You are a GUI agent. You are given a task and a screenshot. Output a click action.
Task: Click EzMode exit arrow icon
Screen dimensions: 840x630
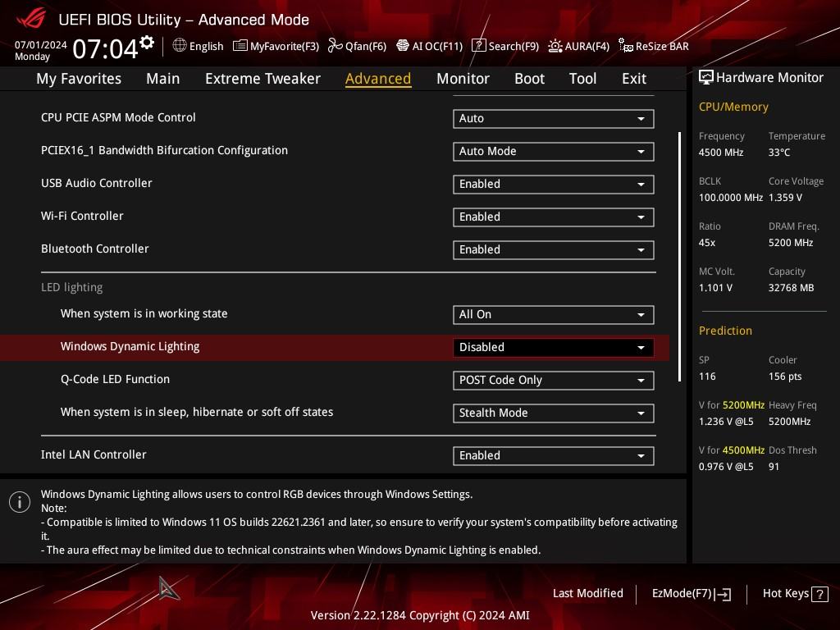click(723, 594)
